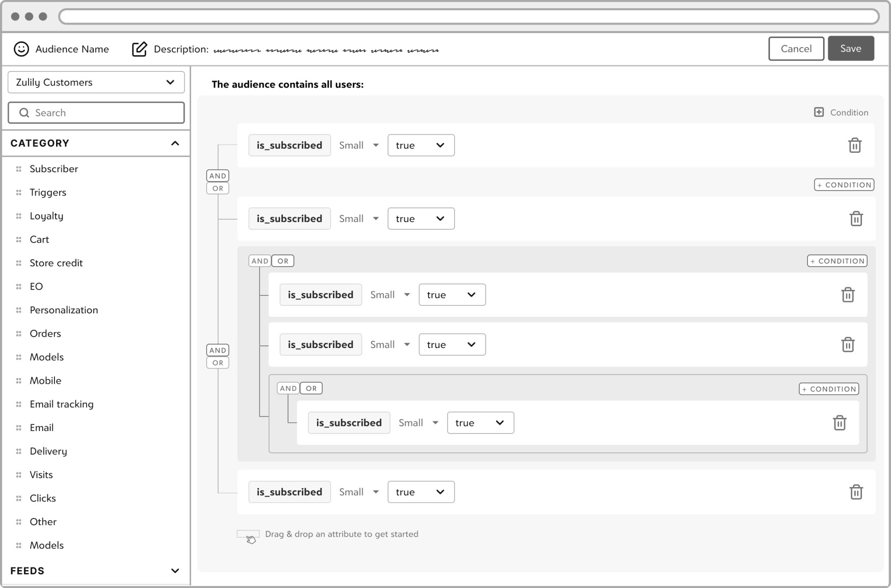The height and width of the screenshot is (588, 891).
Task: Open the Store credit category
Action: (x=56, y=263)
